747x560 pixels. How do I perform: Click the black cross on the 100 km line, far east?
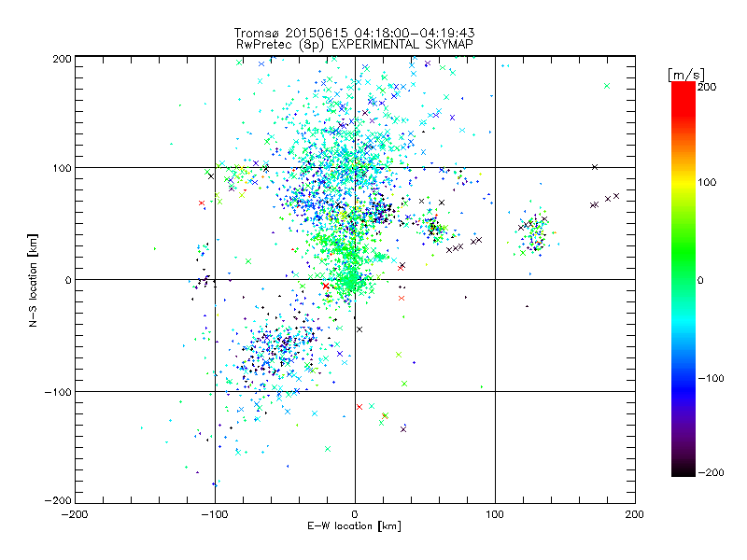[595, 167]
